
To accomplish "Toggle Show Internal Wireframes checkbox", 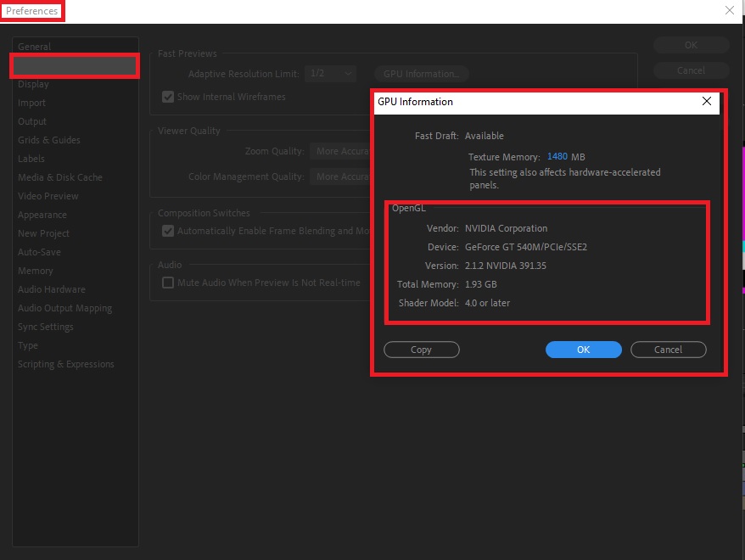I will (x=168, y=97).
